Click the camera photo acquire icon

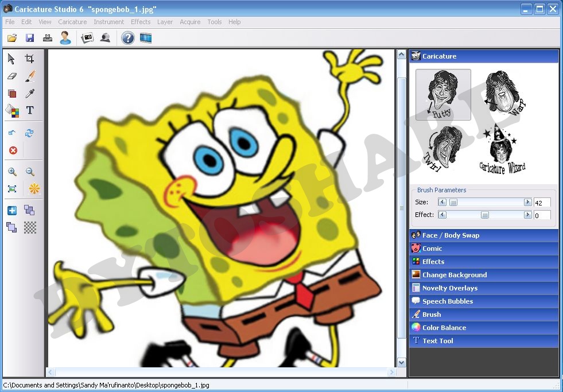[87, 38]
